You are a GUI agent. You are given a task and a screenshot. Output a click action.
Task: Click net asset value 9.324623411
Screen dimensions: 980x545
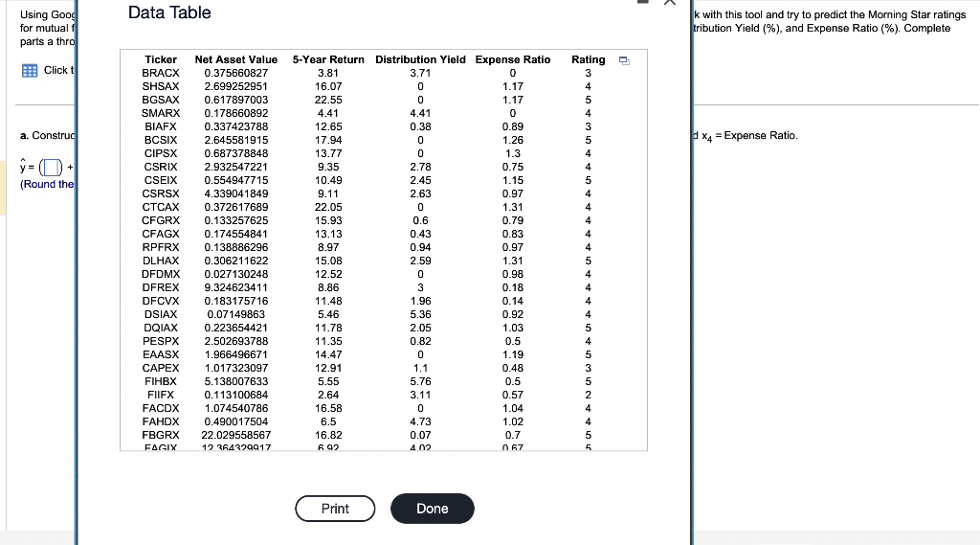pos(236,288)
